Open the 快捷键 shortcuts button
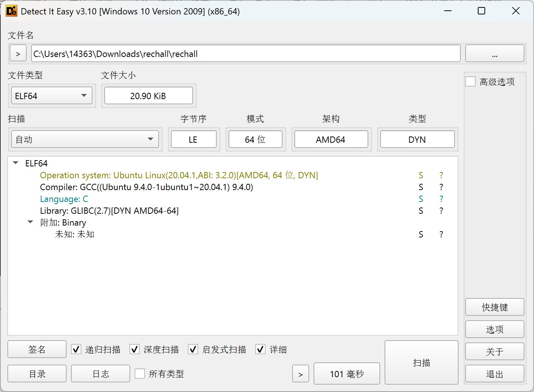Viewport: 534px width, 392px height. (494, 307)
